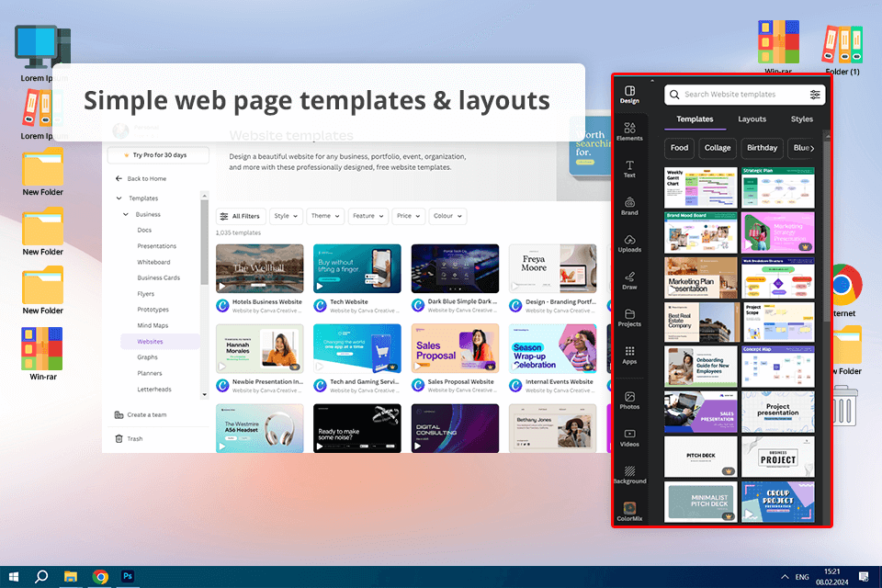The image size is (882, 588).
Task: Open the Colour filter dropdown
Action: point(447,216)
